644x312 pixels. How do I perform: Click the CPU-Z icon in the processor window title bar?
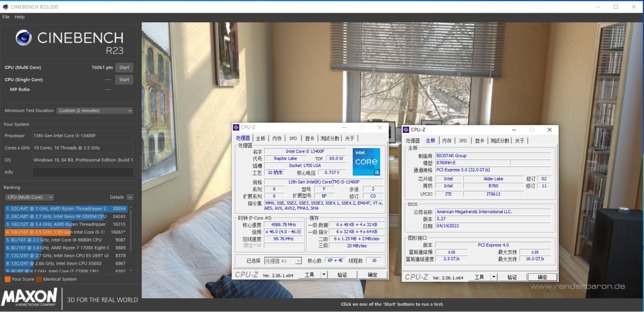236,127
